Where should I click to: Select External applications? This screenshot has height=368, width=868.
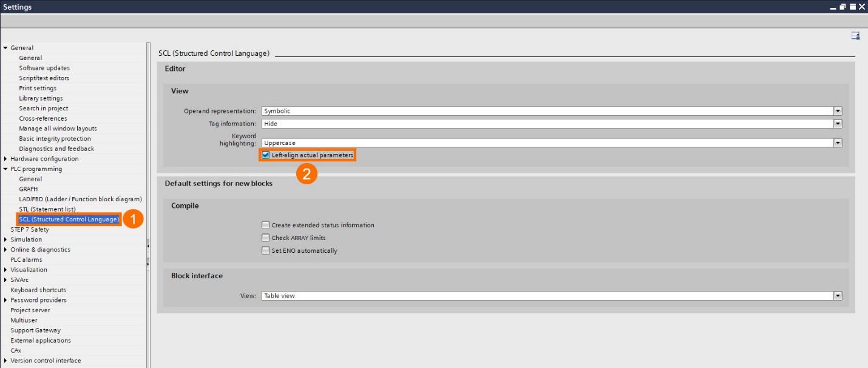point(41,341)
